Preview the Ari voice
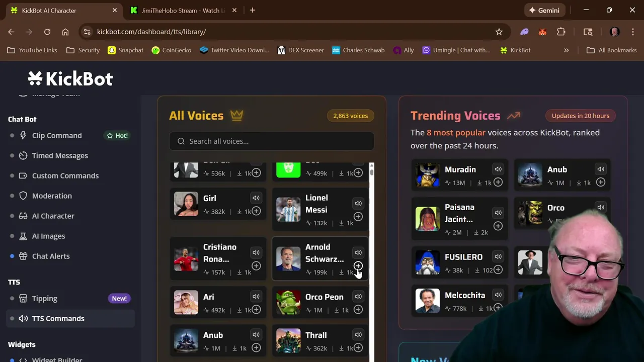The image size is (644, 362). click(x=256, y=297)
